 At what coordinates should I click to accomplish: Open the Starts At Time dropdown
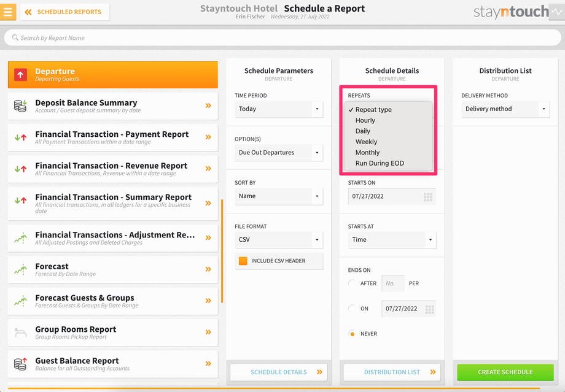(392, 240)
